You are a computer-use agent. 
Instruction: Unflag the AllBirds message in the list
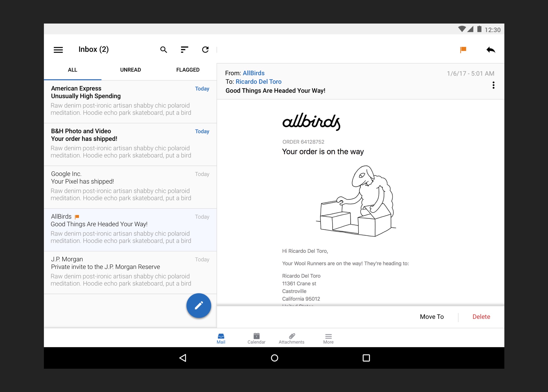77,217
